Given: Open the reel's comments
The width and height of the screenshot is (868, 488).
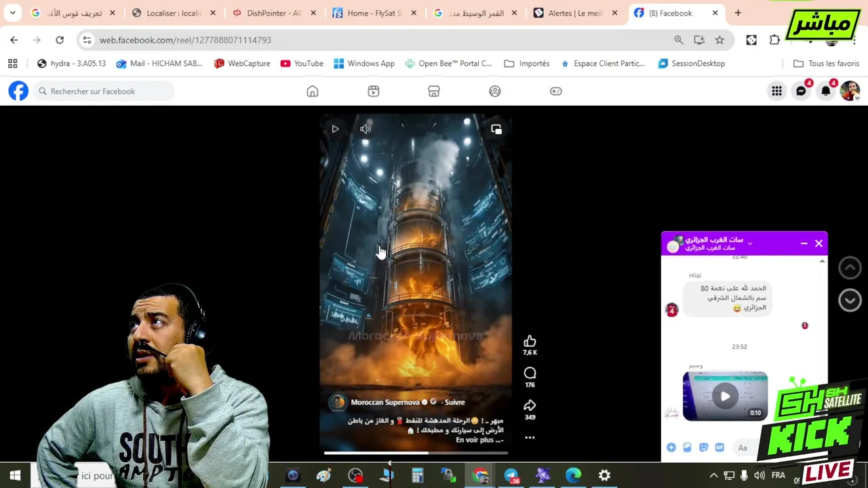Looking at the screenshot, I should [530, 373].
